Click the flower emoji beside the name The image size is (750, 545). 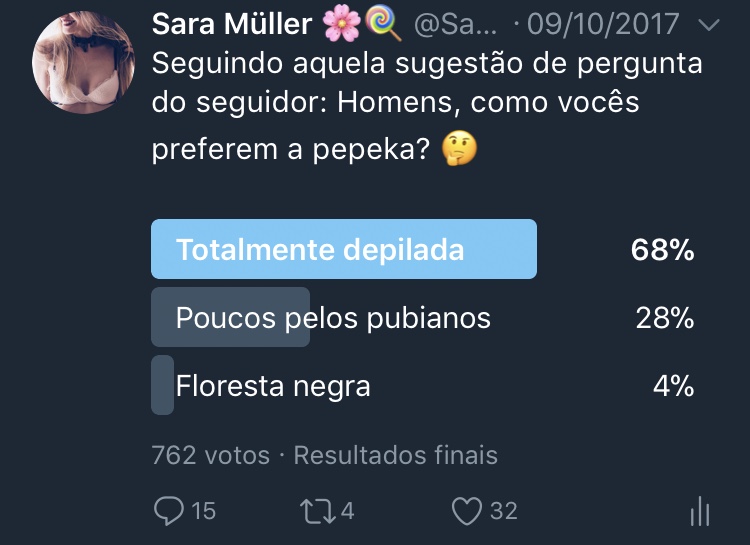pos(341,24)
